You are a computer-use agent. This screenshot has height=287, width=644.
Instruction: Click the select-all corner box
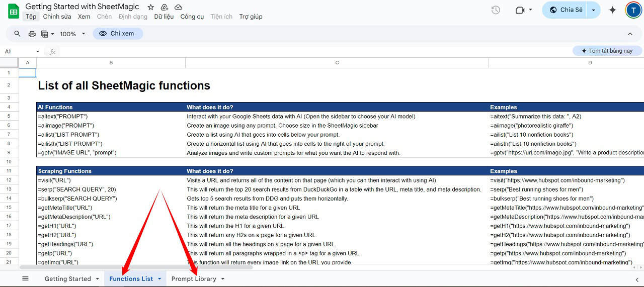(x=9, y=63)
